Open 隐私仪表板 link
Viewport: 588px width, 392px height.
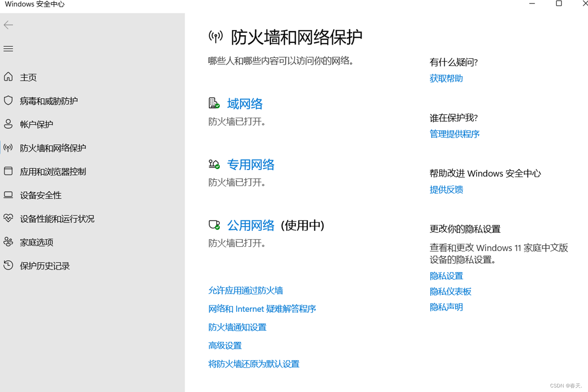pos(450,292)
